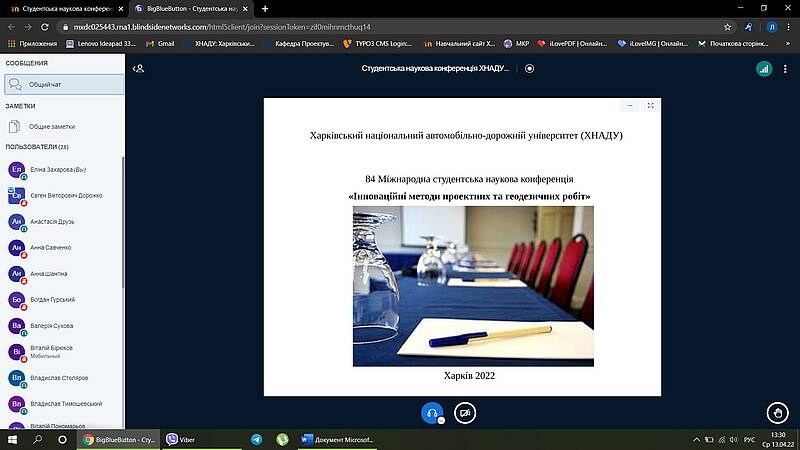Expand hidden bookmarks chevron
Image resolution: width=800 pixels, height=450 pixels.
pos(788,44)
